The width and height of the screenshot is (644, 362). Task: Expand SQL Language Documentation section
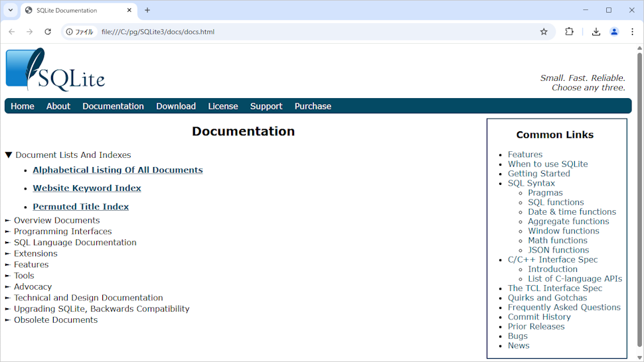(8, 243)
